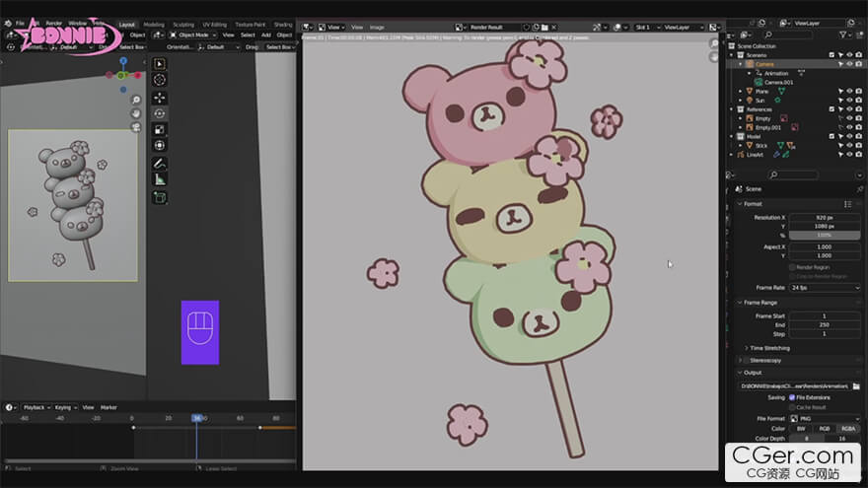Screen dimensions: 868x488
Task: Select the Scale tool
Action: click(160, 129)
